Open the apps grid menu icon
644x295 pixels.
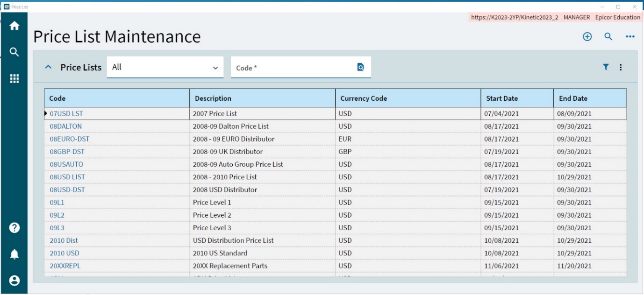(14, 78)
